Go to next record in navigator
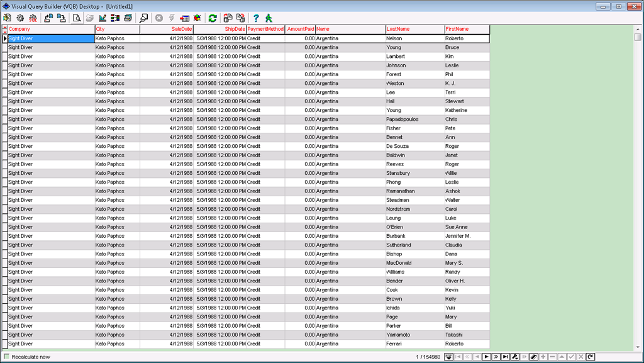The image size is (644, 363). click(x=486, y=357)
